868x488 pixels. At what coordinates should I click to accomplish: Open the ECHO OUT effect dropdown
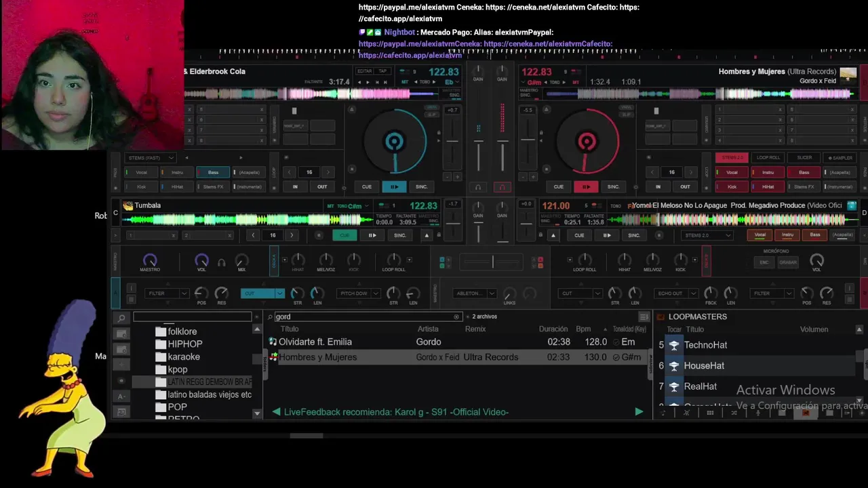(675, 293)
